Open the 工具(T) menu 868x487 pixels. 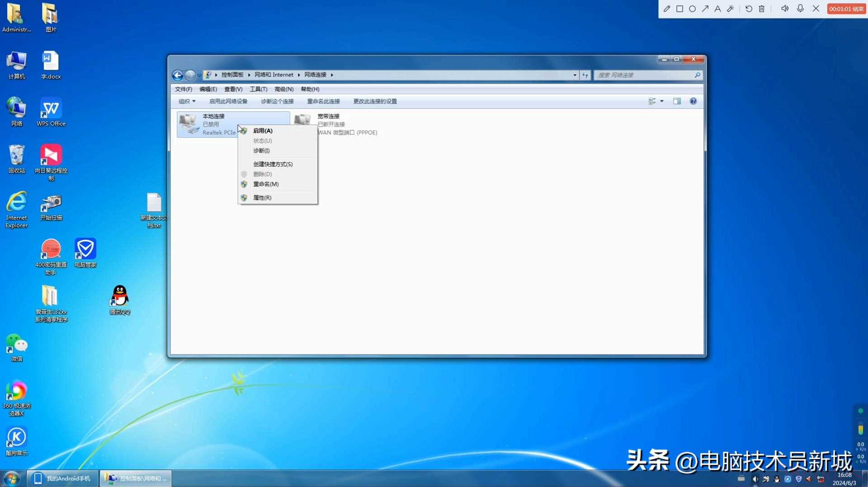coord(258,89)
